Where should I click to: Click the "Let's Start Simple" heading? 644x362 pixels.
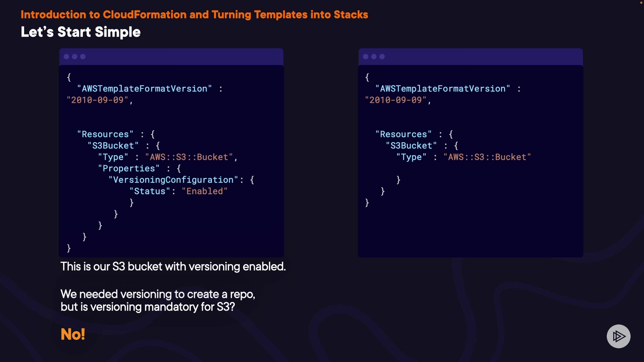(80, 32)
